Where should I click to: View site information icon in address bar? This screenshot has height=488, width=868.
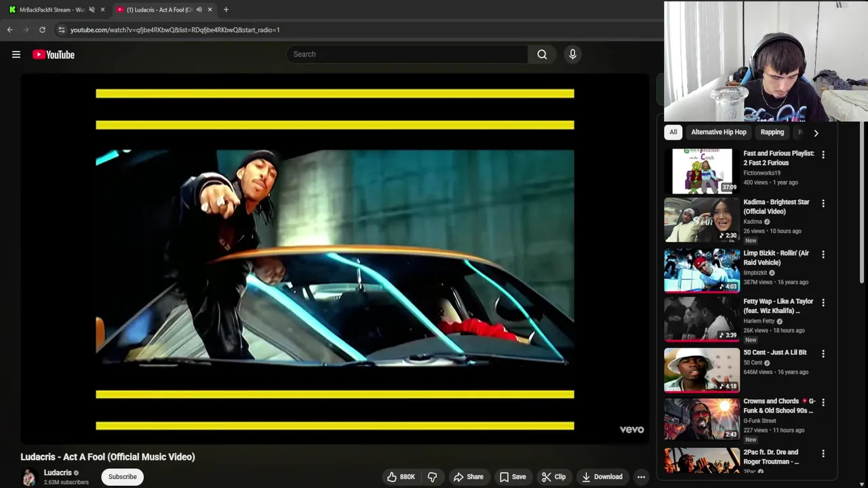(62, 30)
